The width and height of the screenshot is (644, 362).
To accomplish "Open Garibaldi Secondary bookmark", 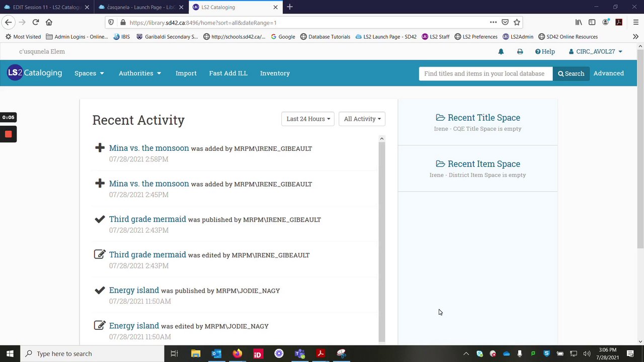I will 167,37.
